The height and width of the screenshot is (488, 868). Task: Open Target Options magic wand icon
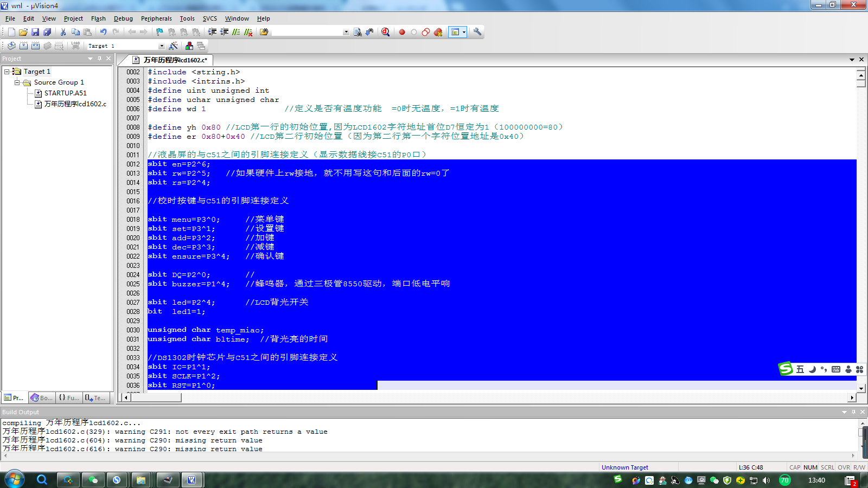173,46
